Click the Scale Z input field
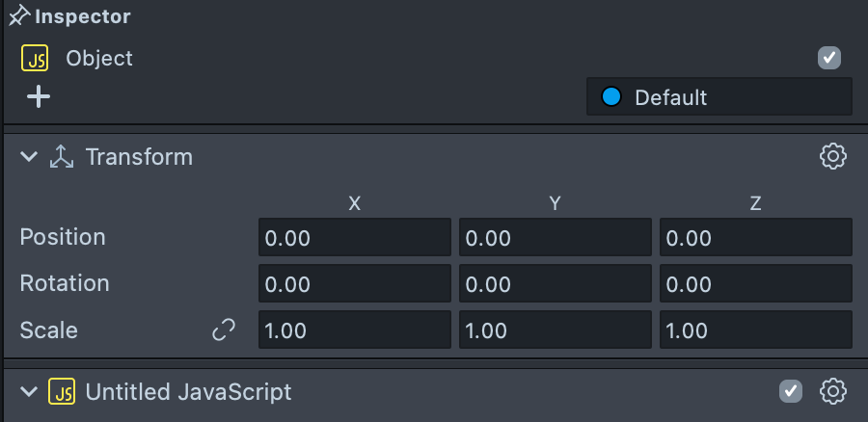Image resolution: width=868 pixels, height=422 pixels. 755,330
